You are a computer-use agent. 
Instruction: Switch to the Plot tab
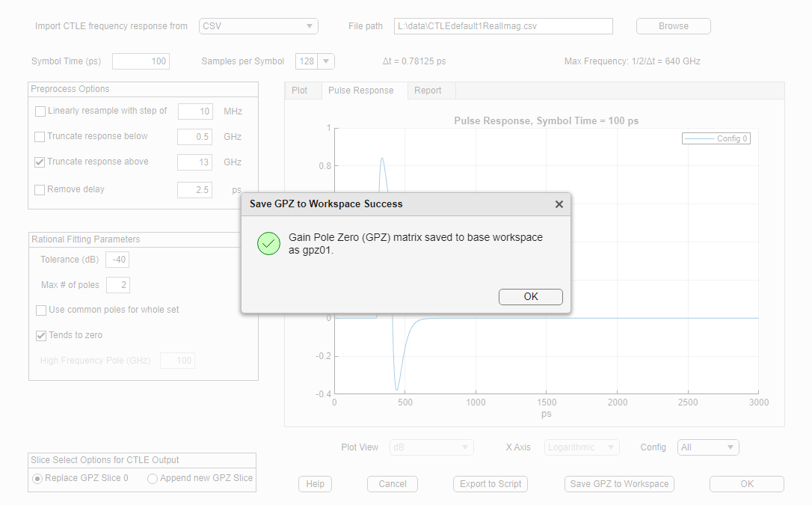[300, 91]
